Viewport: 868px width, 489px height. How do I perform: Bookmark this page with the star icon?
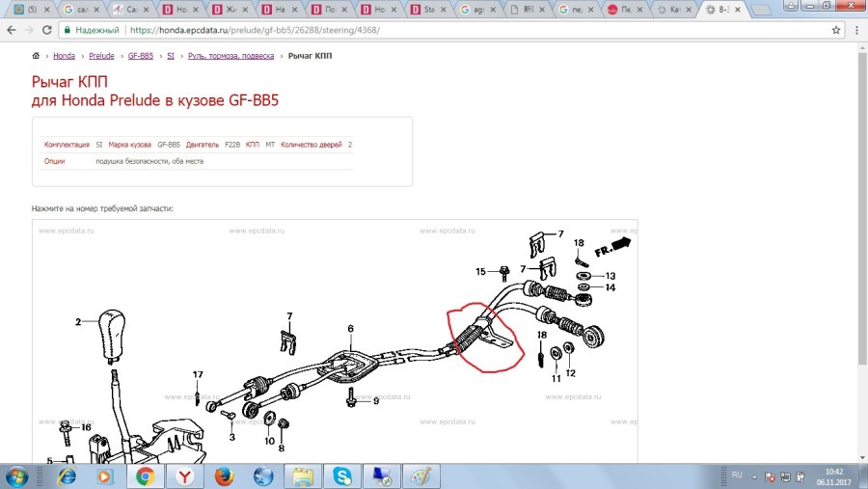(x=836, y=30)
